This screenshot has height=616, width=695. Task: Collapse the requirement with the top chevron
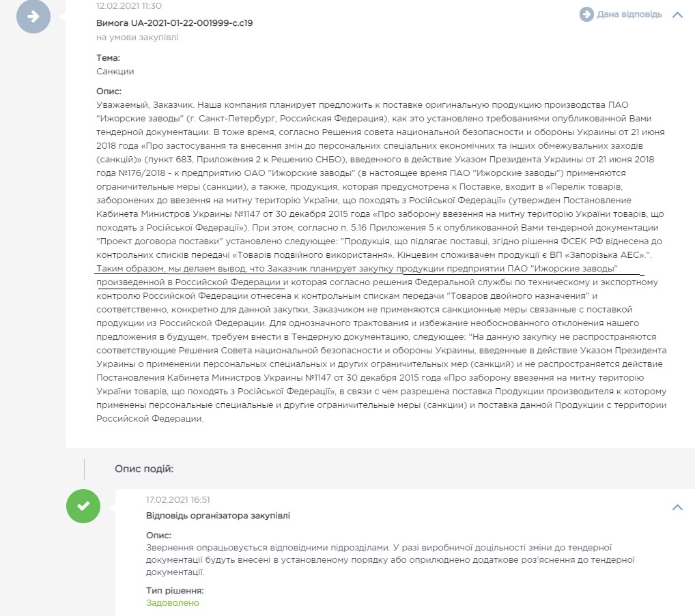click(677, 14)
